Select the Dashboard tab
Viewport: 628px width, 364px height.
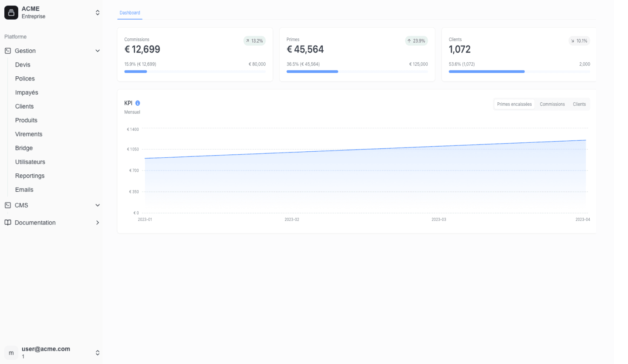point(130,13)
